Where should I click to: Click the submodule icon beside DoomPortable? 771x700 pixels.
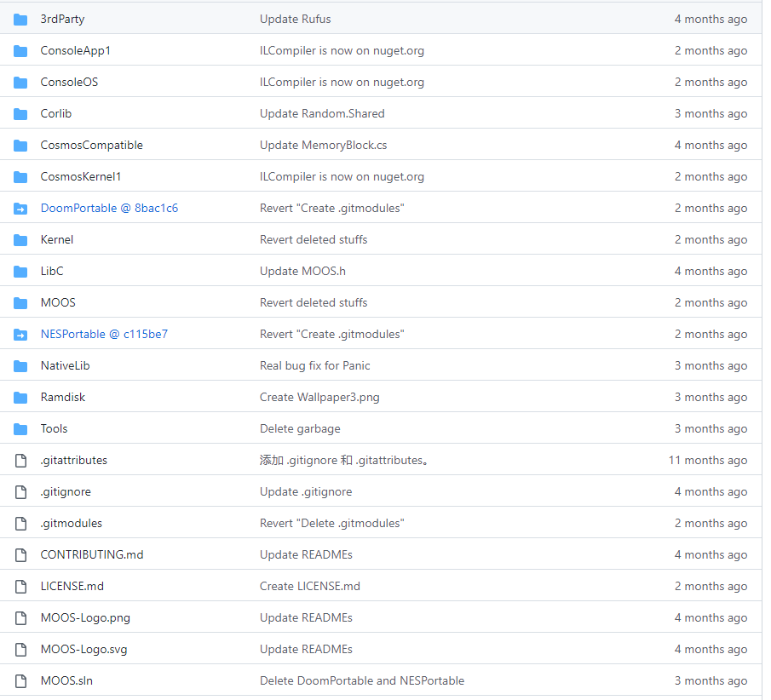click(20, 209)
